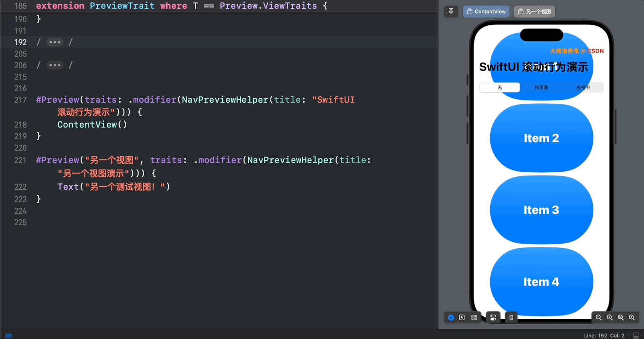Start live preview with the play icon
This screenshot has width=644, height=339.
click(451, 317)
